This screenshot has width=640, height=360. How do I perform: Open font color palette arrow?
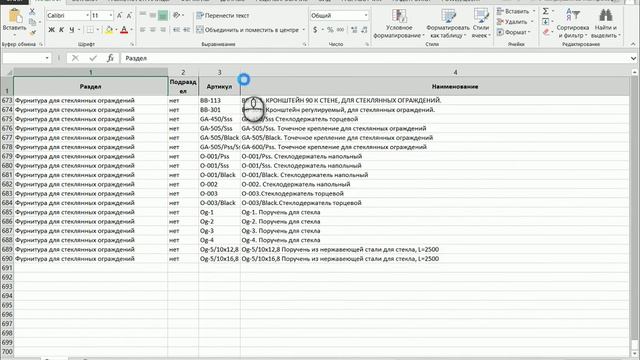coord(131,30)
